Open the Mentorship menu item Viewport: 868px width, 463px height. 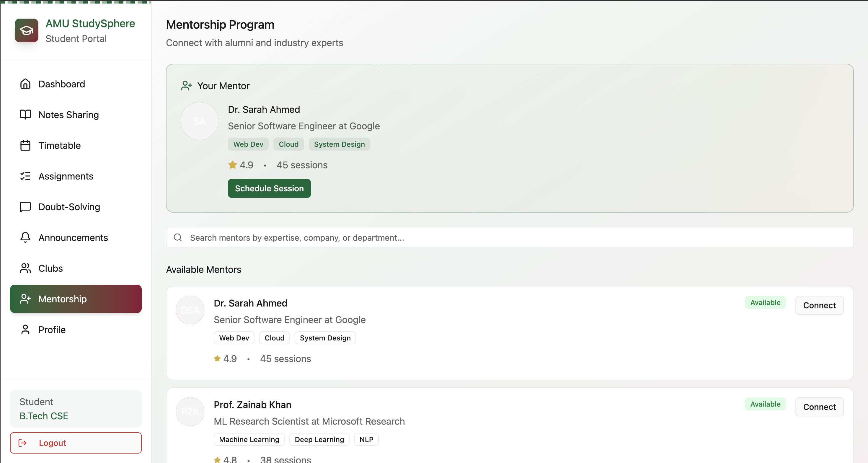(x=76, y=299)
